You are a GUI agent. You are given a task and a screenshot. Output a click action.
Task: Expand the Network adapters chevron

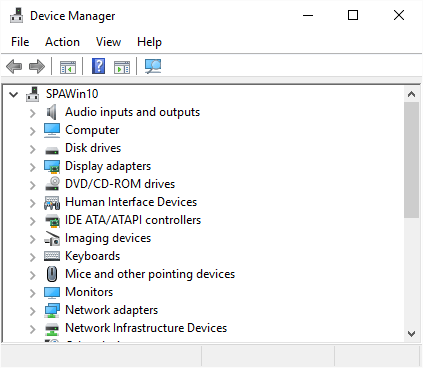click(32, 311)
